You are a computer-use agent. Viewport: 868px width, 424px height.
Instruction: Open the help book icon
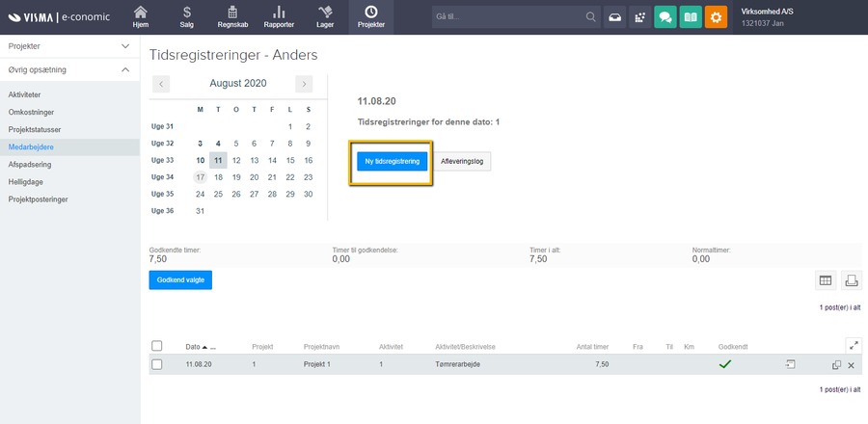tap(690, 17)
